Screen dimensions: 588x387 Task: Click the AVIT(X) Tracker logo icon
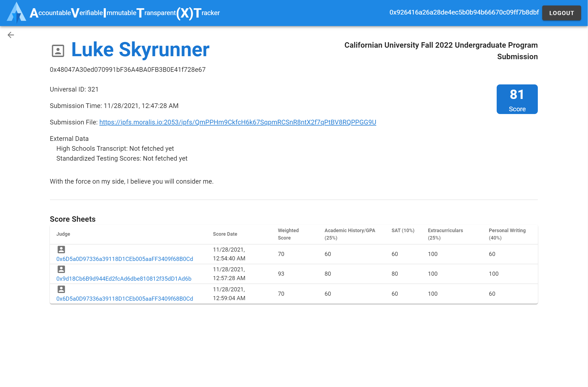16,13
